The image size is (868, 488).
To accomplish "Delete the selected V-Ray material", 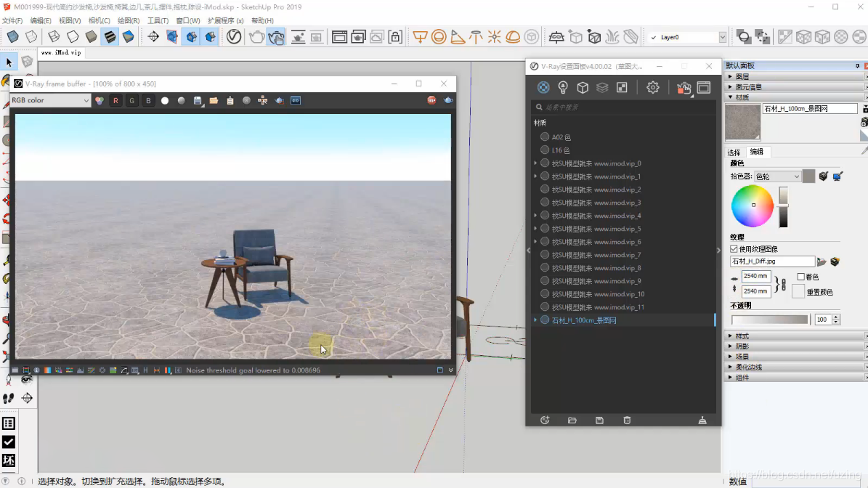I will (x=627, y=420).
